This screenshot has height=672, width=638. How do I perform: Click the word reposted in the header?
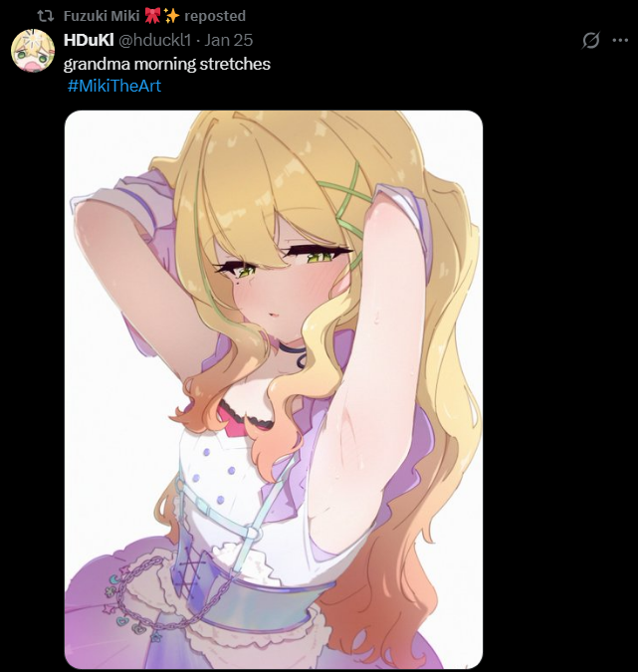coord(215,16)
